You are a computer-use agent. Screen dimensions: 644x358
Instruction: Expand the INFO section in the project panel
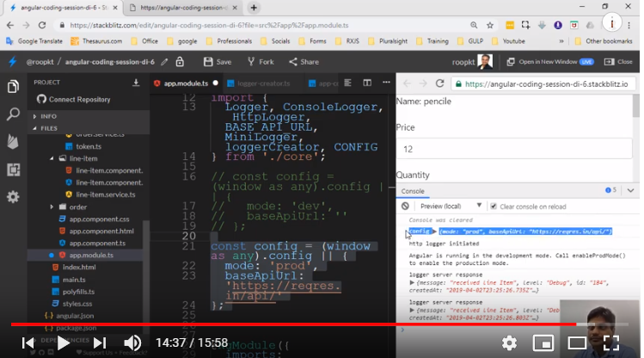pyautogui.click(x=47, y=116)
